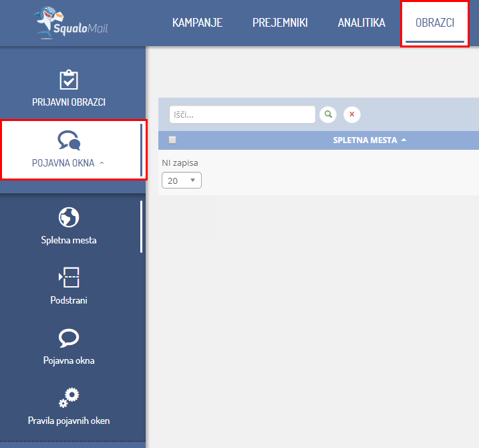
Task: Open Pravila pojavnih oken gears icon
Action: point(69,397)
